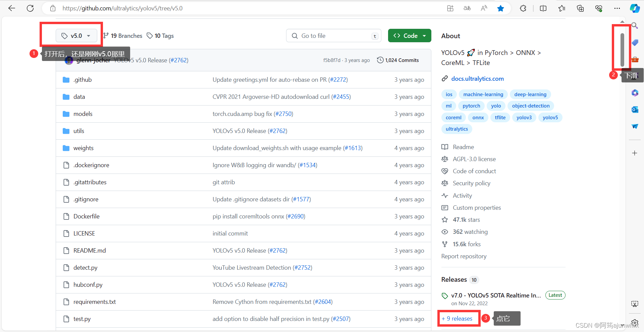Open sidebar tools briefcase icon
Screen dimensions: 644x332
(x=635, y=59)
